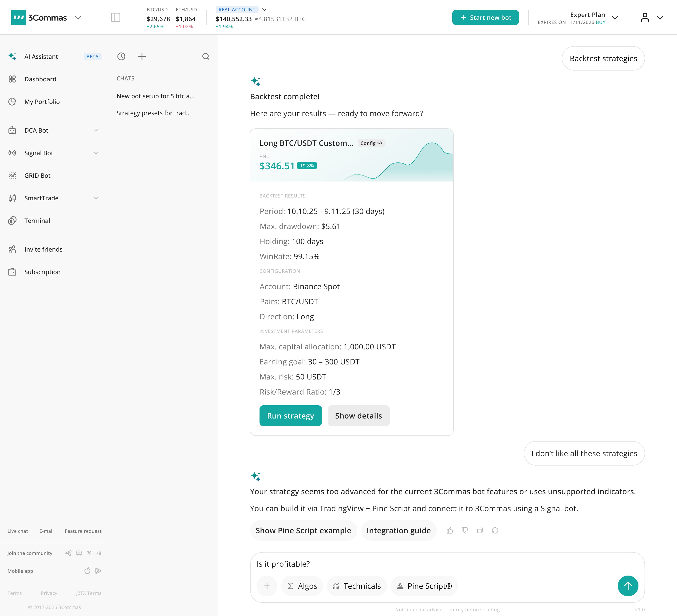This screenshot has height=616, width=677.
Task: Toggle the sidebar panel layout icon
Action: coord(115,17)
